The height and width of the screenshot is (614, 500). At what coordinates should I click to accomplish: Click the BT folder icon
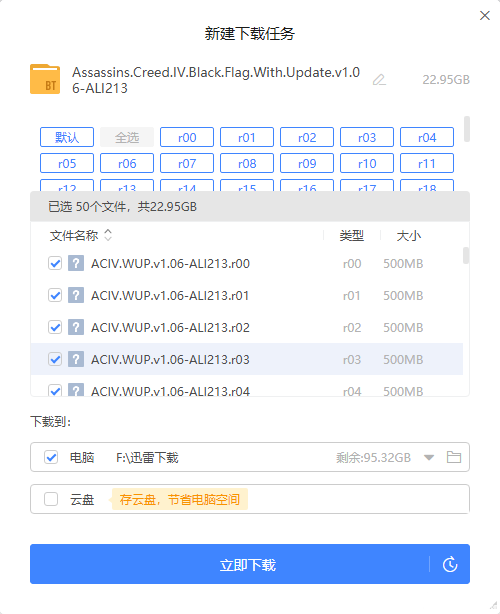tap(45, 79)
